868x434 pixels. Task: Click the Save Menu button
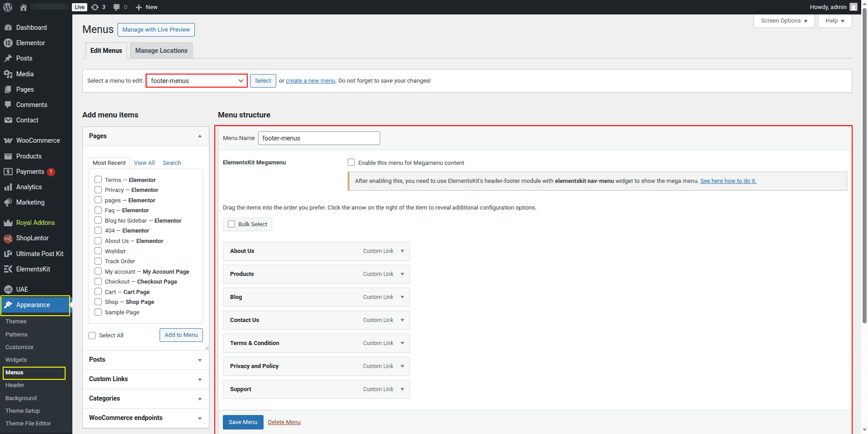pos(243,422)
